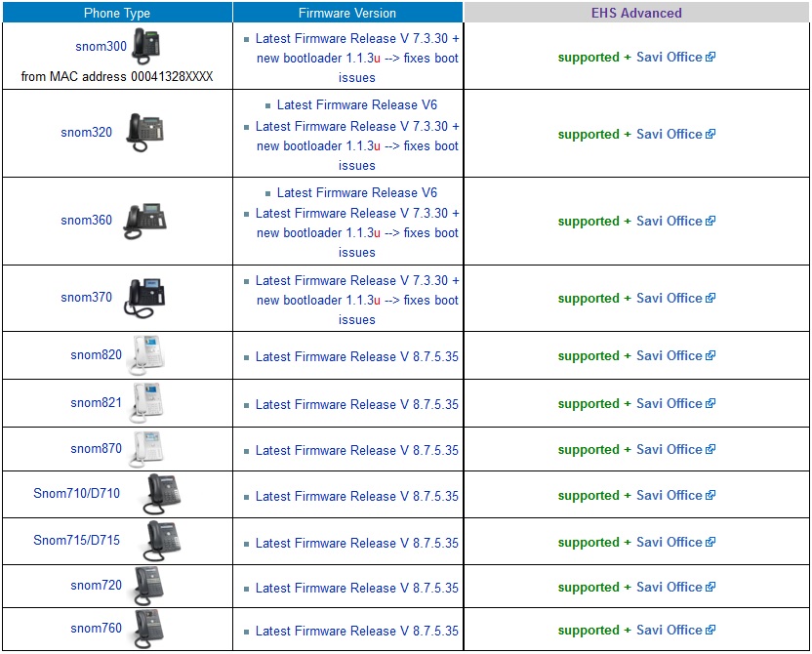Screen dimensions: 812x654
Task: Follow the Savi Office link for snom370
Action: pos(675,299)
